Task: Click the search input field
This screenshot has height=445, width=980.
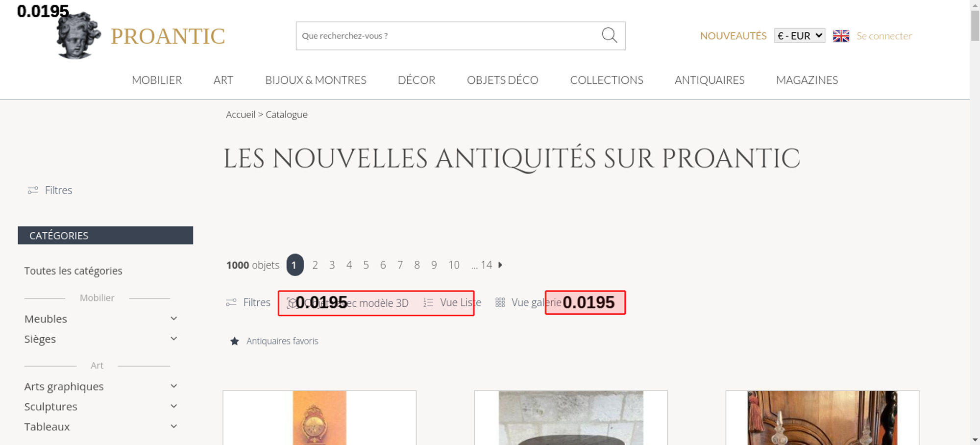Action: click(446, 36)
